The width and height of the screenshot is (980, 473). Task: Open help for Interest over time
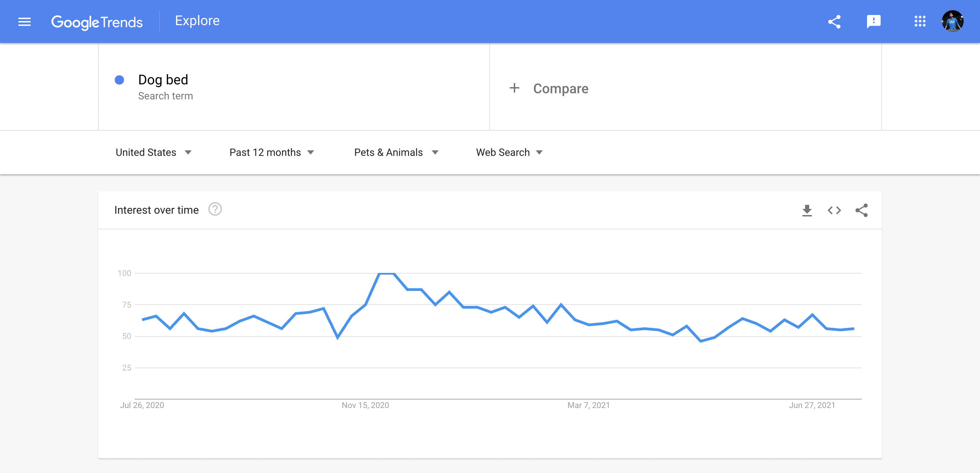coord(215,209)
